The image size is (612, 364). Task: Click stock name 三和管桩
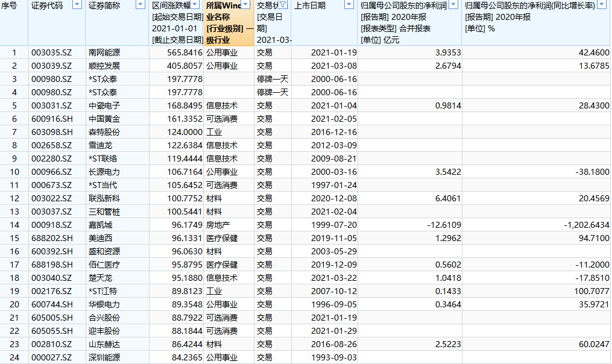pyautogui.click(x=104, y=212)
